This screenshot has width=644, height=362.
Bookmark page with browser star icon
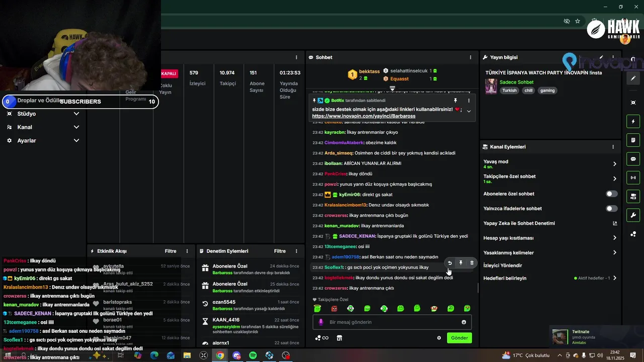578,21
